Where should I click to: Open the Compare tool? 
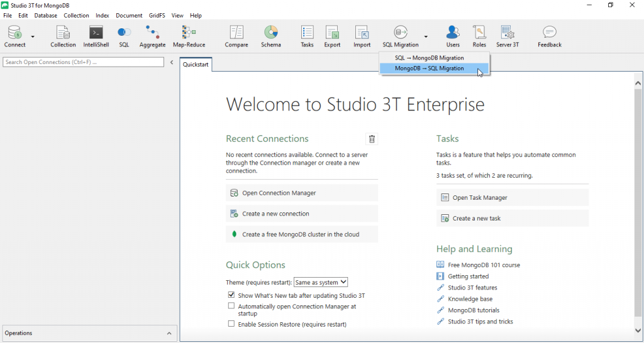(x=236, y=36)
